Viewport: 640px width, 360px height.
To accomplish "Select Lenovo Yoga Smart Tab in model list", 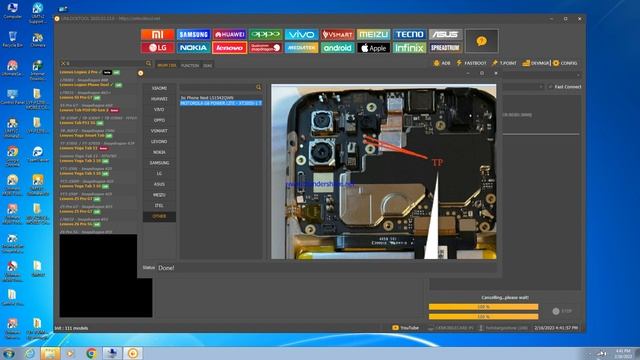I will click(x=82, y=136).
